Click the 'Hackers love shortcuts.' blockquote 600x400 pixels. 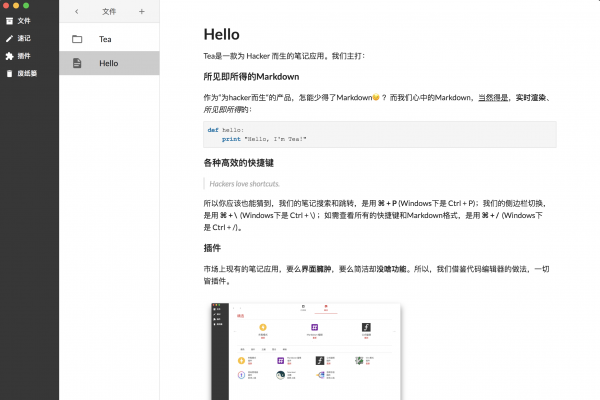coord(245,183)
